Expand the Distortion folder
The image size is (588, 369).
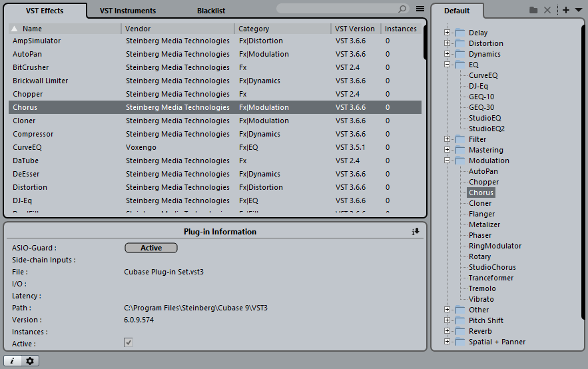point(447,43)
